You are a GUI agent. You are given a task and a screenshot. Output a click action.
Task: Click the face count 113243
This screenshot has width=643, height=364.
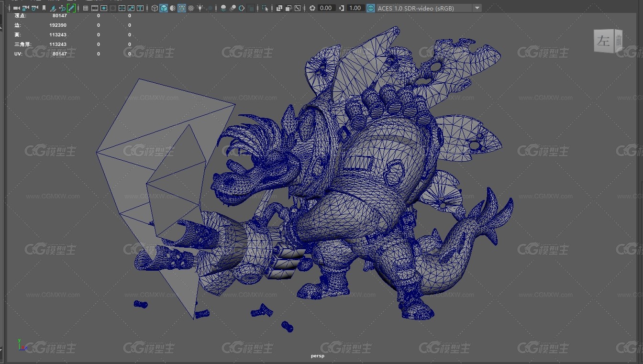[58, 34]
